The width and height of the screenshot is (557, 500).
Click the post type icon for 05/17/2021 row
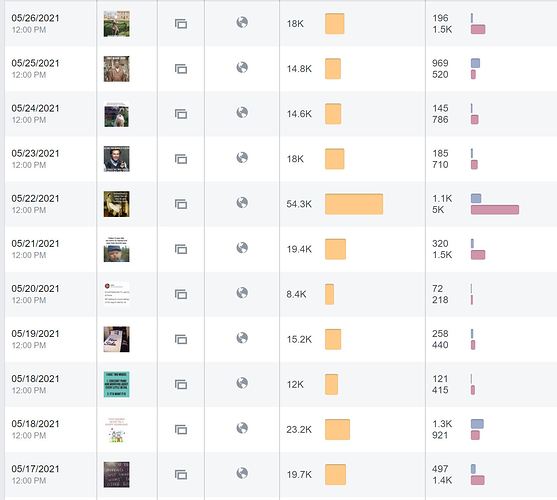coord(181,475)
